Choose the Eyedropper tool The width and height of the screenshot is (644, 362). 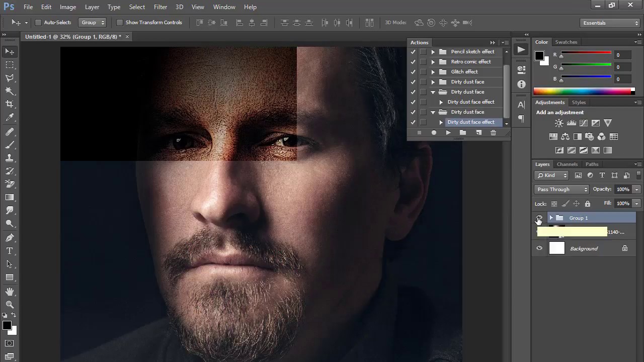click(x=10, y=118)
